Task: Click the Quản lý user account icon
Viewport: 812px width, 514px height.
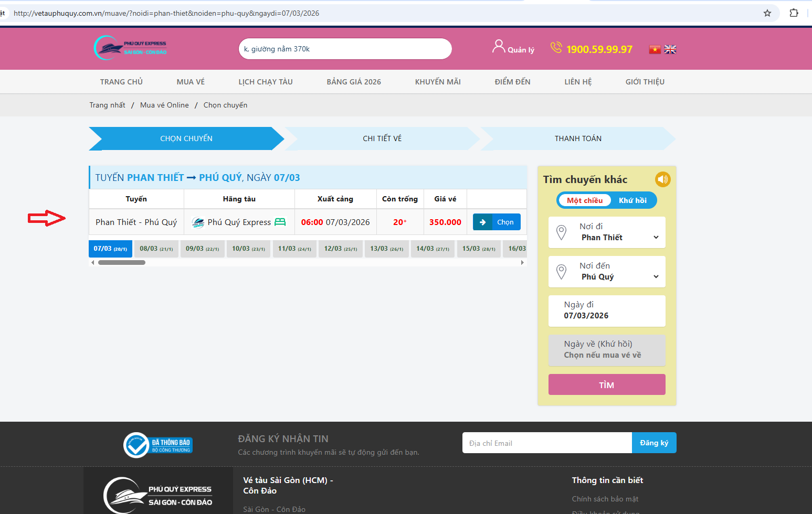Action: point(498,47)
